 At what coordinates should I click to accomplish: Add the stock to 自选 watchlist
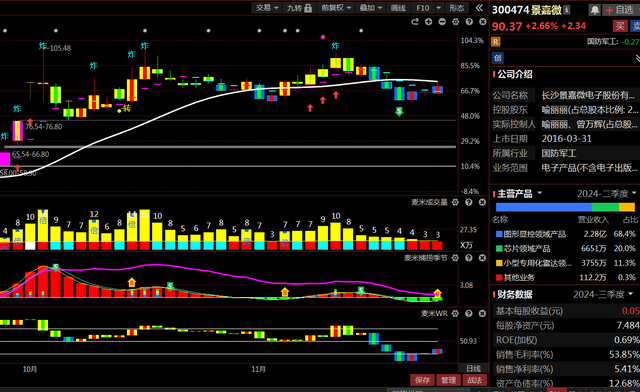click(x=620, y=10)
